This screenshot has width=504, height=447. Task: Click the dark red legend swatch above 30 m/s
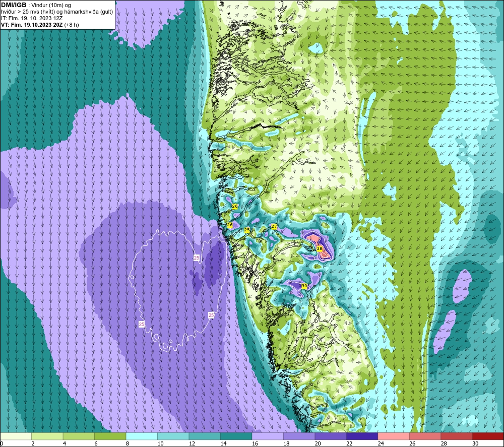(488, 436)
